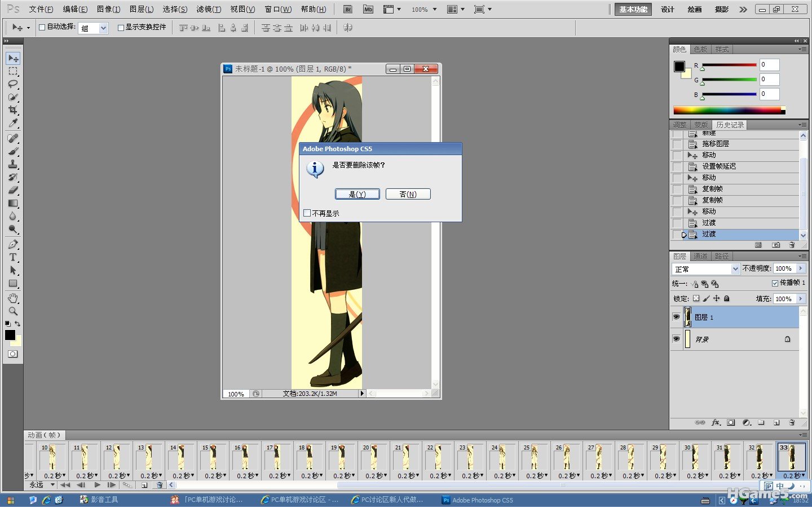Toggle lock all for the layer
The width and height of the screenshot is (812, 507).
[x=727, y=298]
